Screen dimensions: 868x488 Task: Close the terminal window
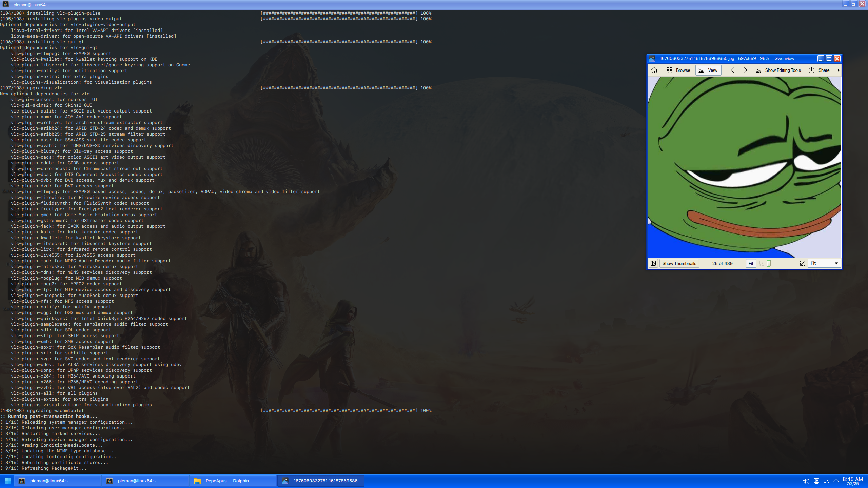pos(862,4)
